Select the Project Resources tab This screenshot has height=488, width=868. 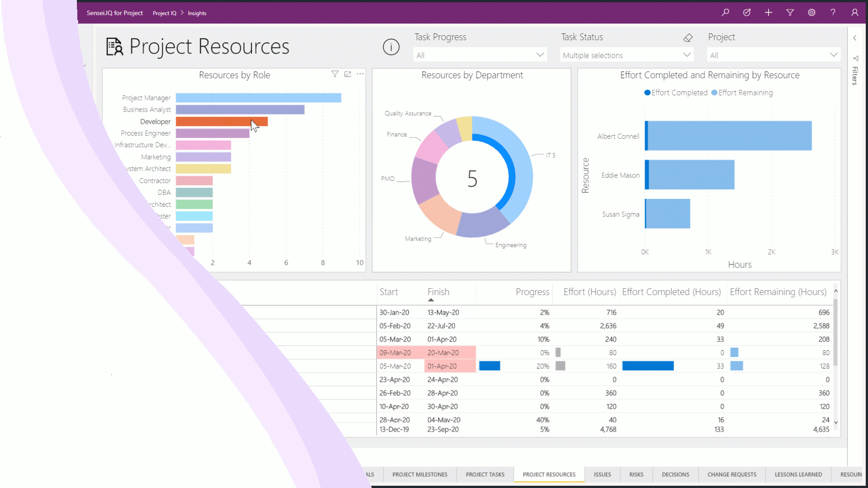coord(549,474)
